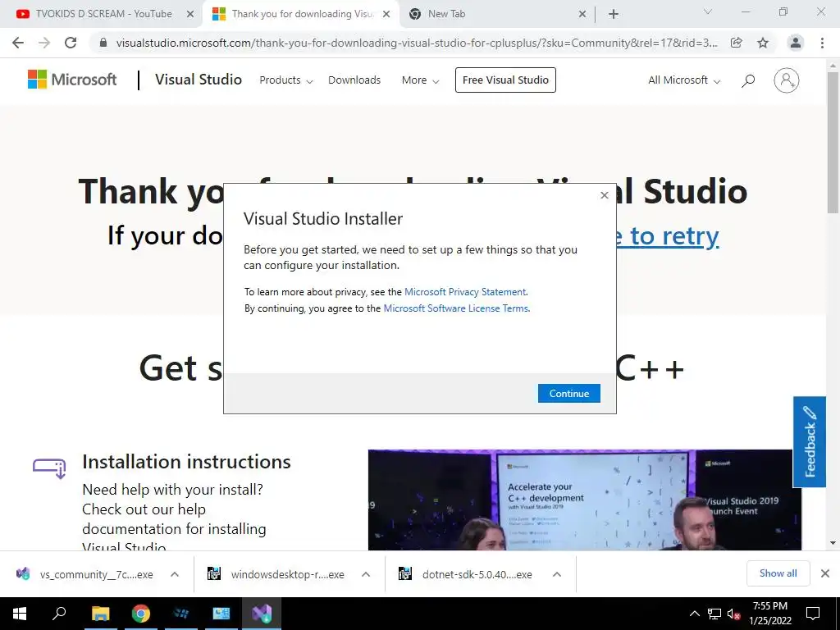The width and height of the screenshot is (840, 630).
Task: Open the Windows Start menu
Action: [20, 614]
